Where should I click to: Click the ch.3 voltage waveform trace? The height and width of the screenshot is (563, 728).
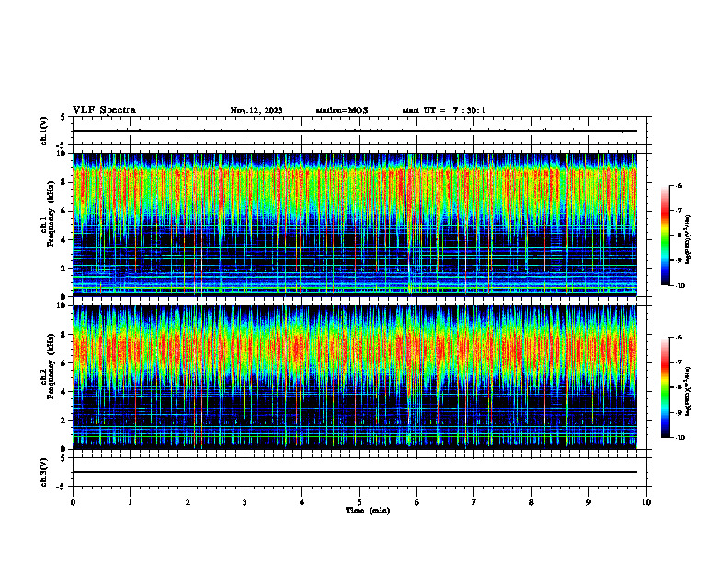coord(355,472)
